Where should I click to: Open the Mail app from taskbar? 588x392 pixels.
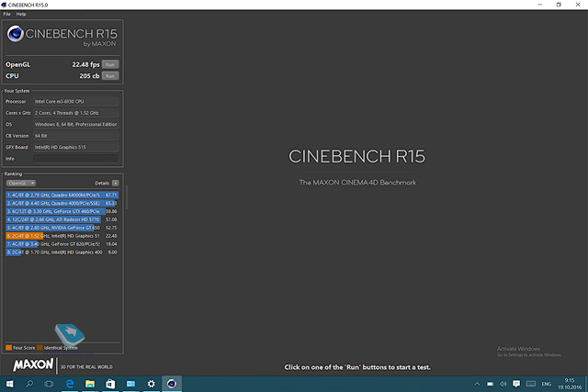[x=130, y=384]
